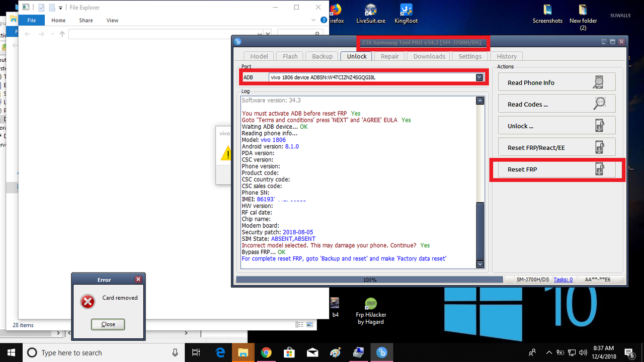644x362 pixels.
Task: Click the network icon in tray
Action: click(572, 352)
